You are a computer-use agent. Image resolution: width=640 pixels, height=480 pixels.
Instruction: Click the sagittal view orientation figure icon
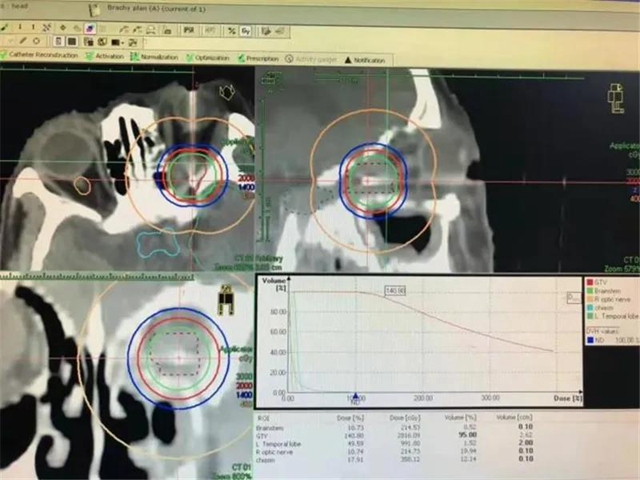point(616,98)
